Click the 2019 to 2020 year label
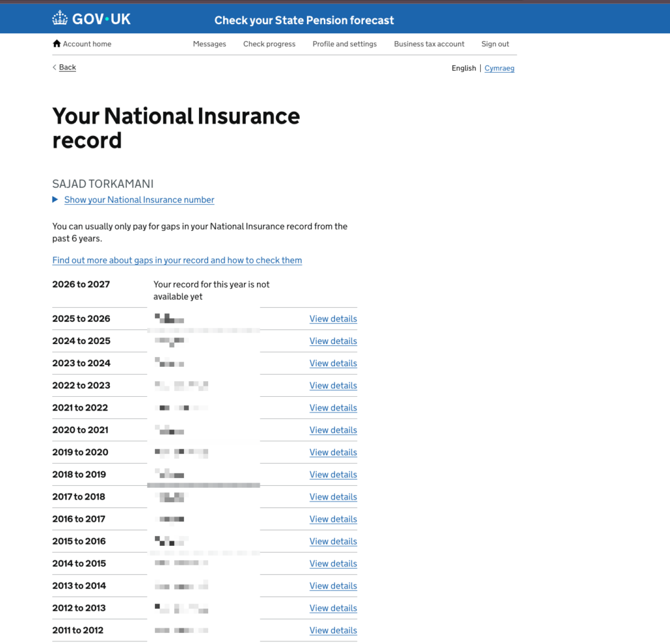 point(80,452)
